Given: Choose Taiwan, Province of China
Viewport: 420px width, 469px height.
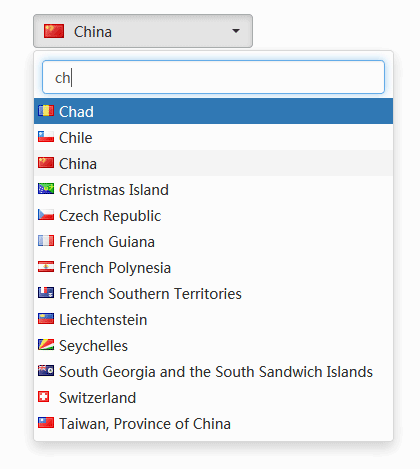Looking at the screenshot, I should (x=213, y=423).
